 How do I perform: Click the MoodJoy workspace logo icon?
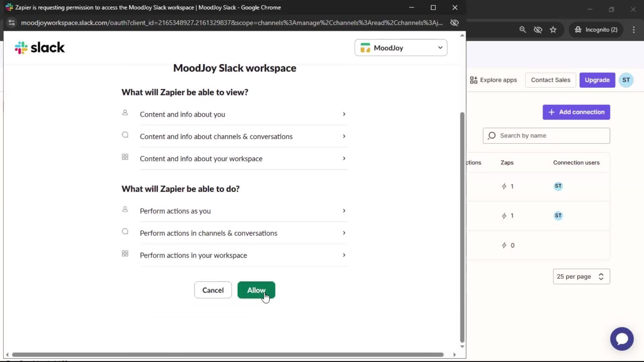pyautogui.click(x=365, y=48)
